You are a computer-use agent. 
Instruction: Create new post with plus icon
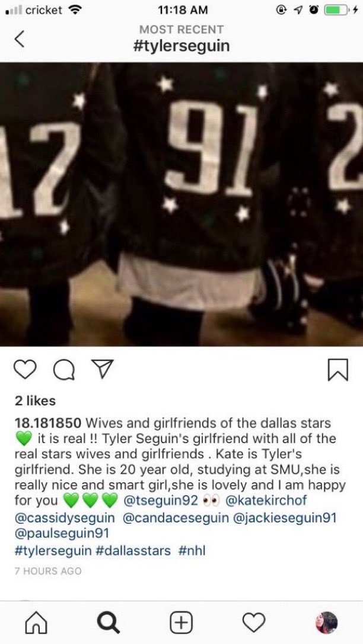[181, 623]
